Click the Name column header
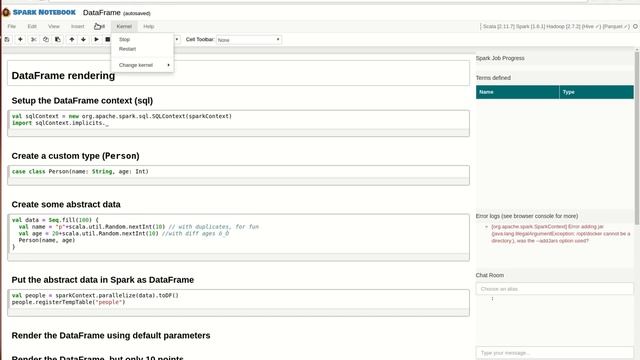 (x=518, y=92)
